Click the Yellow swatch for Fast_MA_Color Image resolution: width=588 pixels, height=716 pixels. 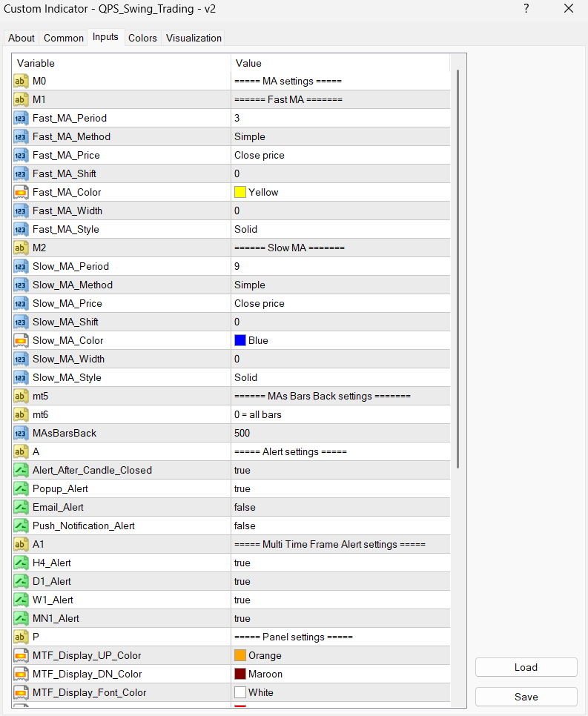tap(240, 192)
